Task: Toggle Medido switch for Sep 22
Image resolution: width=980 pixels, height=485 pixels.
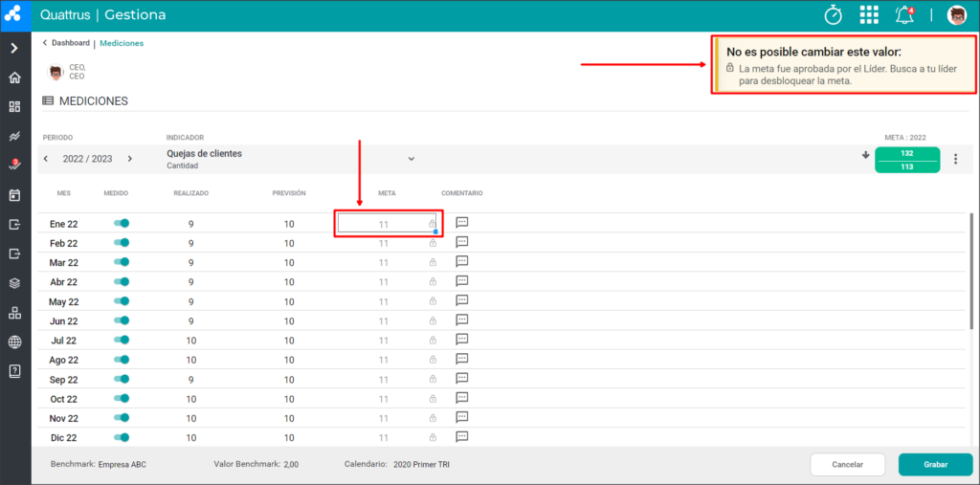Action: click(122, 379)
